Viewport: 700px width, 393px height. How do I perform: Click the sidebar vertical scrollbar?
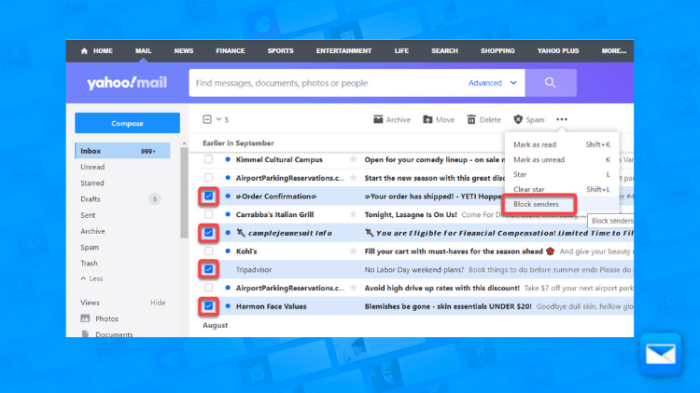184,192
